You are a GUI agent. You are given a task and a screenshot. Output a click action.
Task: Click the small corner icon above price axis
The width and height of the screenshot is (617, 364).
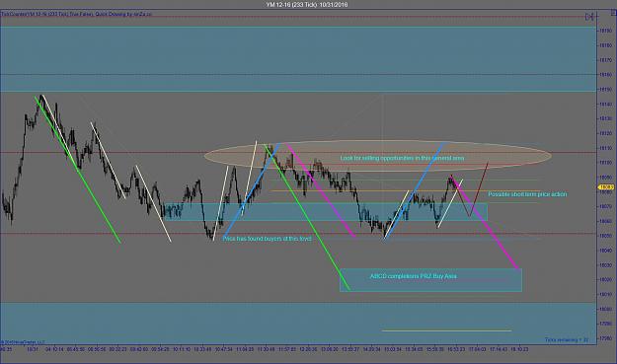click(613, 13)
